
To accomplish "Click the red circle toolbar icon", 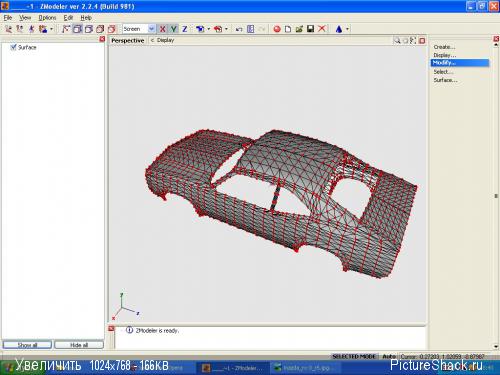I will pyautogui.click(x=277, y=29).
